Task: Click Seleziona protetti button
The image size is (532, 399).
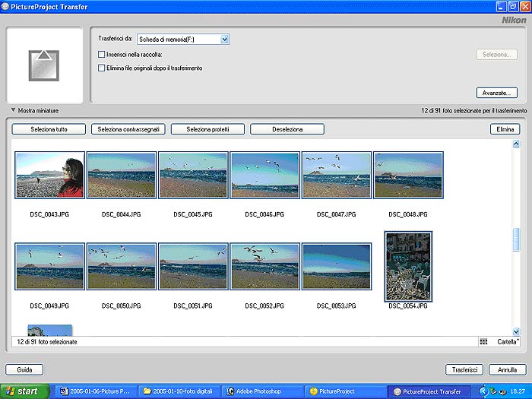Action: 207,129
